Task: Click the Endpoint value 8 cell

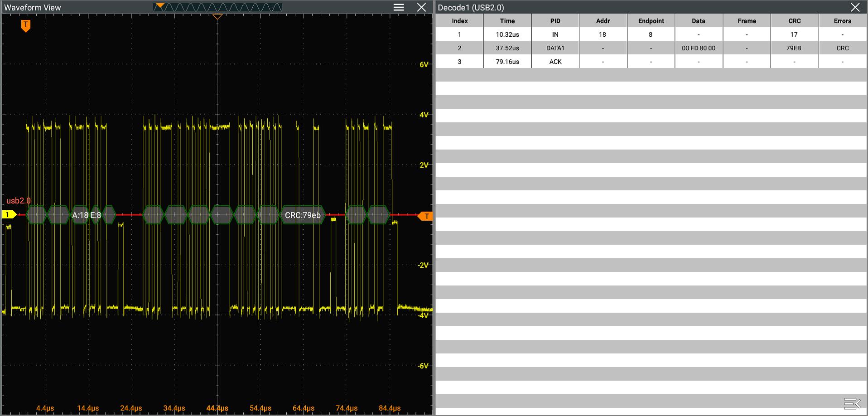Action: (x=651, y=34)
